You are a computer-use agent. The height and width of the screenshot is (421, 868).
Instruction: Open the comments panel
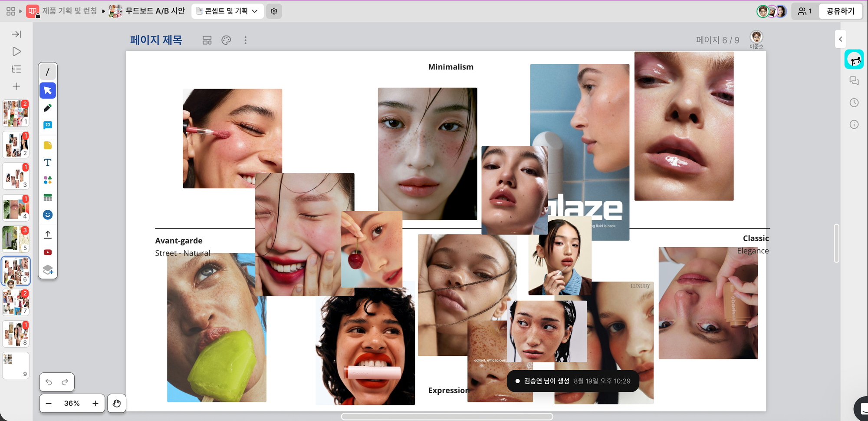(854, 81)
